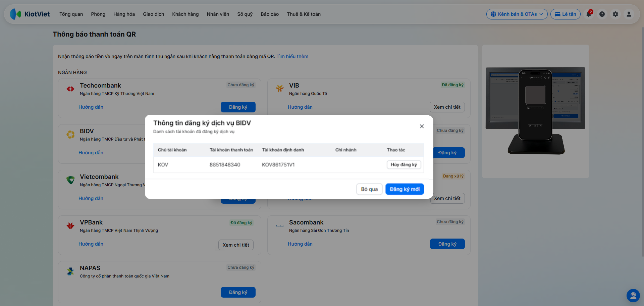644x306 pixels.
Task: Register Sacombank with Đăng ký button
Action: click(447, 244)
